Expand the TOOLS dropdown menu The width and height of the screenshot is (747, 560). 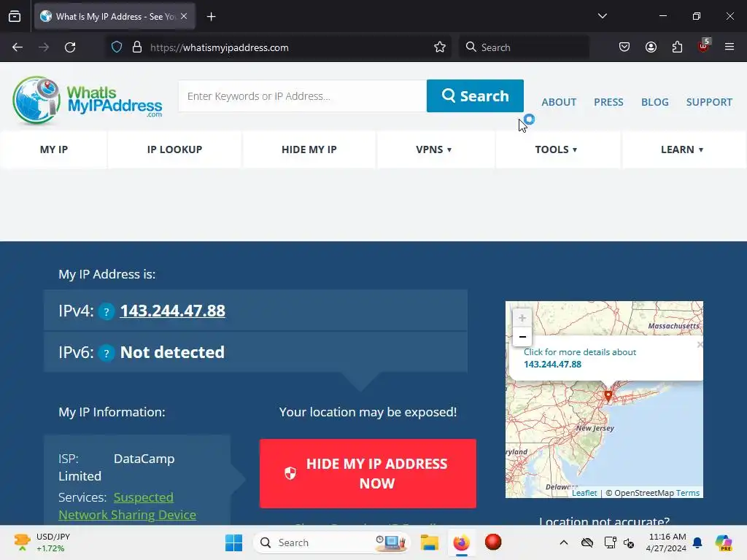(x=557, y=149)
